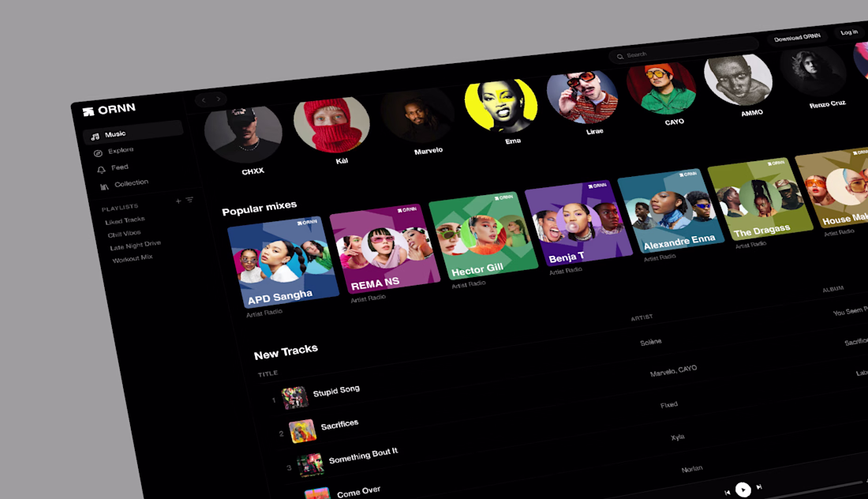Click the New Tracks heading
Image resolution: width=868 pixels, height=499 pixels.
click(286, 351)
